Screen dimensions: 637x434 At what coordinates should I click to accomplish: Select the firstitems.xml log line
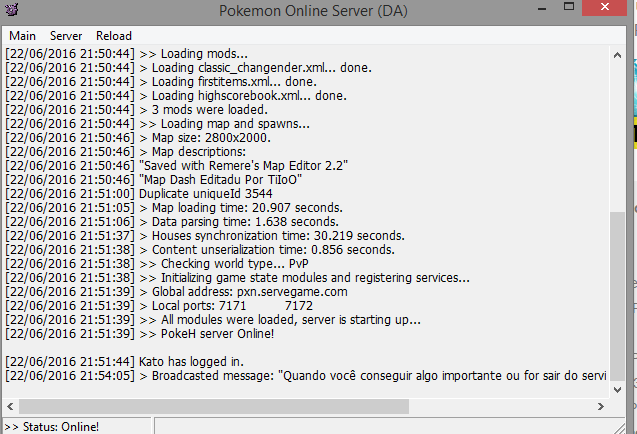(161, 82)
